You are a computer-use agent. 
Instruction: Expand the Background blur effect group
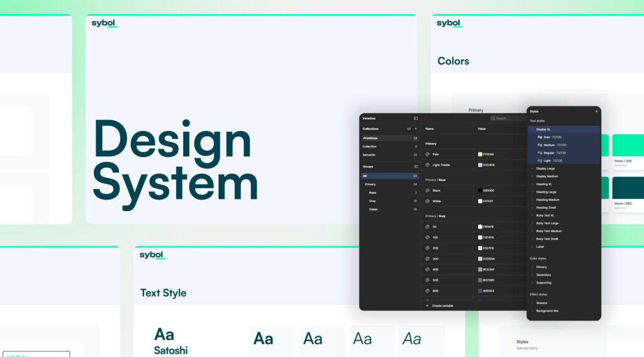coord(532,311)
